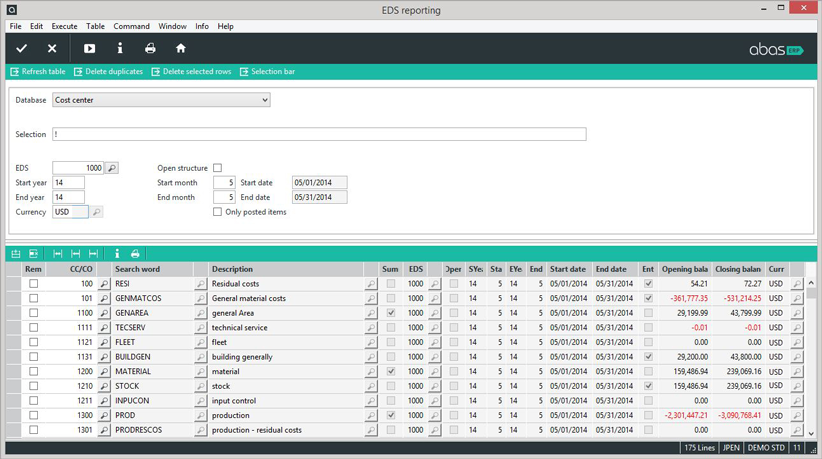Confirm with the checkmark toolbar icon
Image resolution: width=822 pixels, height=459 pixels.
pos(21,48)
